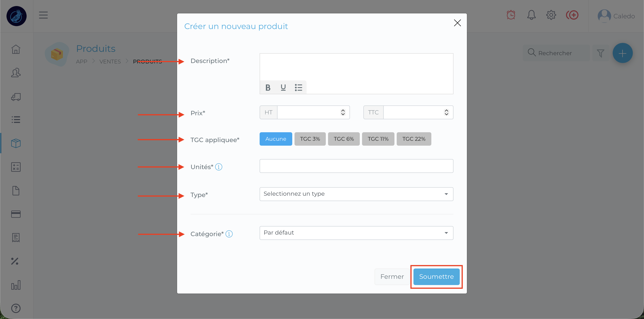Click the Unités info icon

(219, 167)
